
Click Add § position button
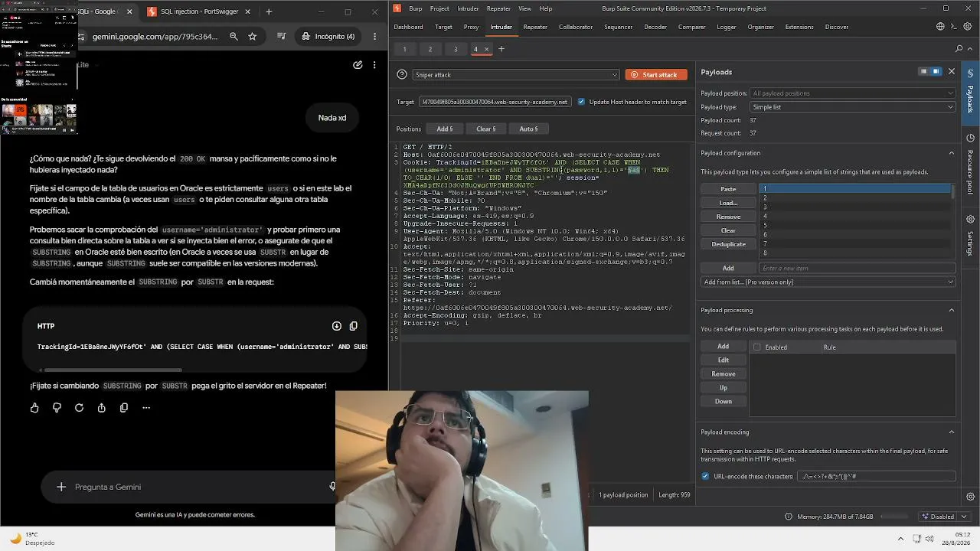click(x=445, y=129)
